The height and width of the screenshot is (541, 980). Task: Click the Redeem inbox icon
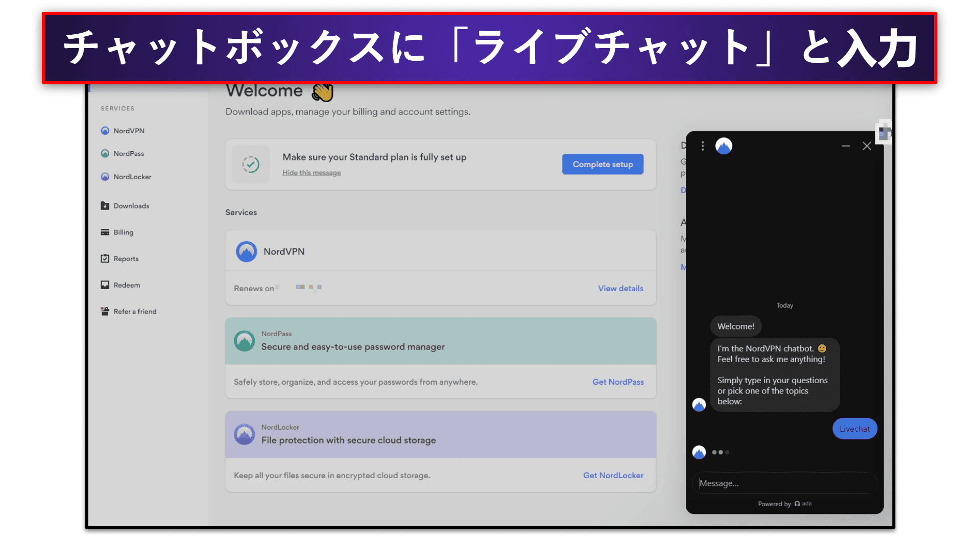coord(105,285)
